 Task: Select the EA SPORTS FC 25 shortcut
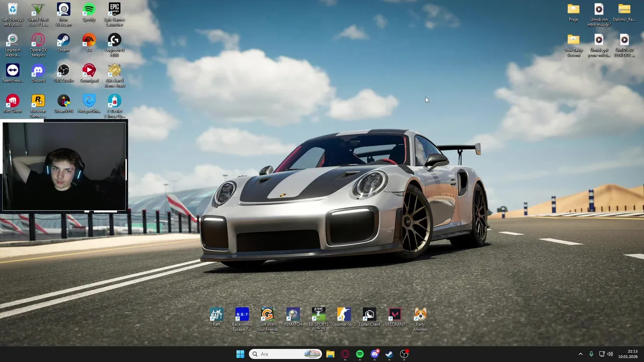[318, 320]
